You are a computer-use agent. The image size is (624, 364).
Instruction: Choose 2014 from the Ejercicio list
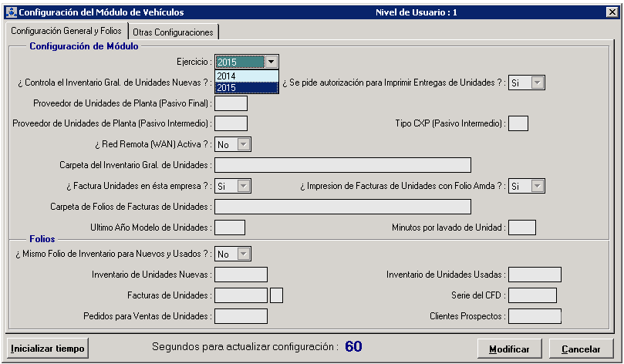[247, 76]
